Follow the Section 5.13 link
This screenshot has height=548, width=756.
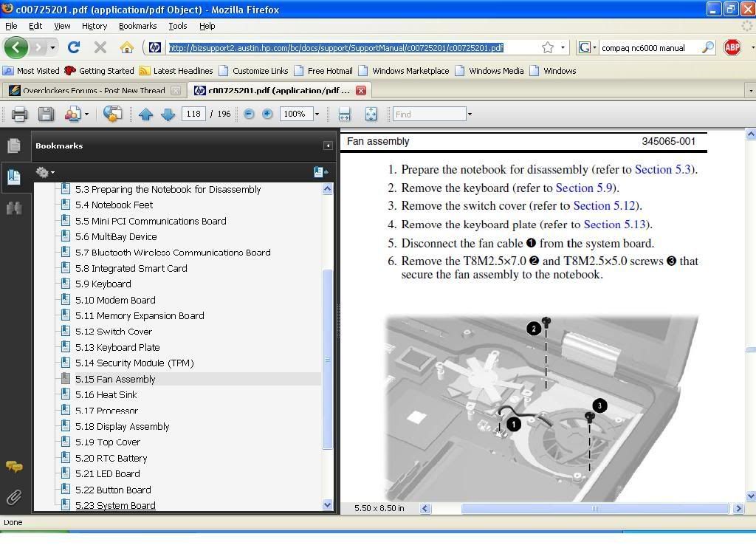[x=615, y=225]
